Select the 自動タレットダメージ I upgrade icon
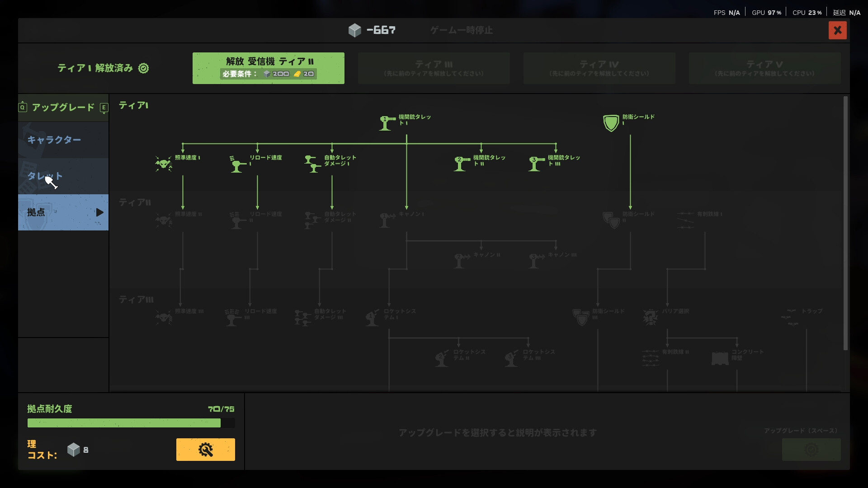This screenshot has height=488, width=868. point(312,164)
